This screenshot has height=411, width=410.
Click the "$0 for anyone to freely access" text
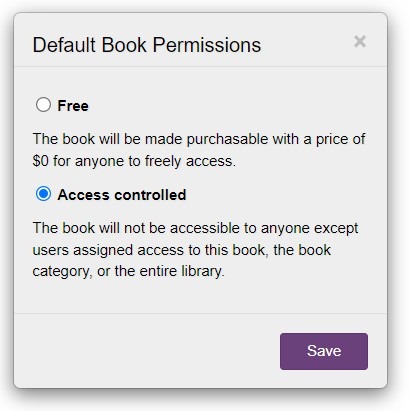(134, 161)
